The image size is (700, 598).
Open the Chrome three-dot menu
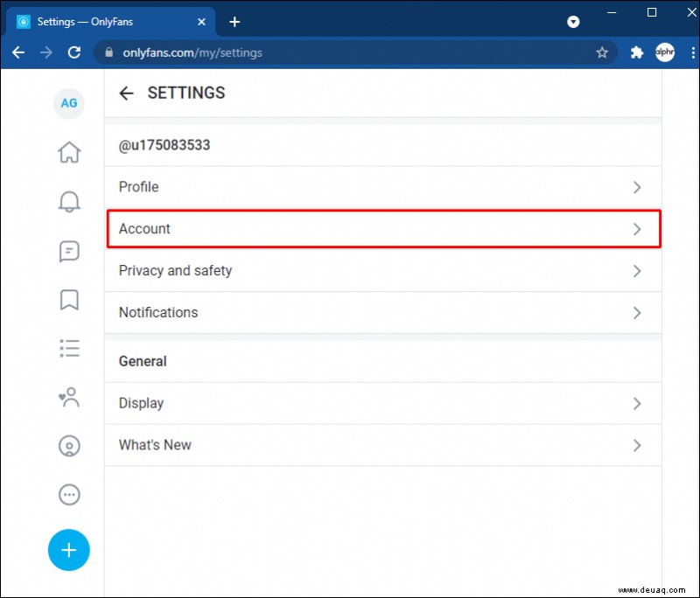point(693,52)
